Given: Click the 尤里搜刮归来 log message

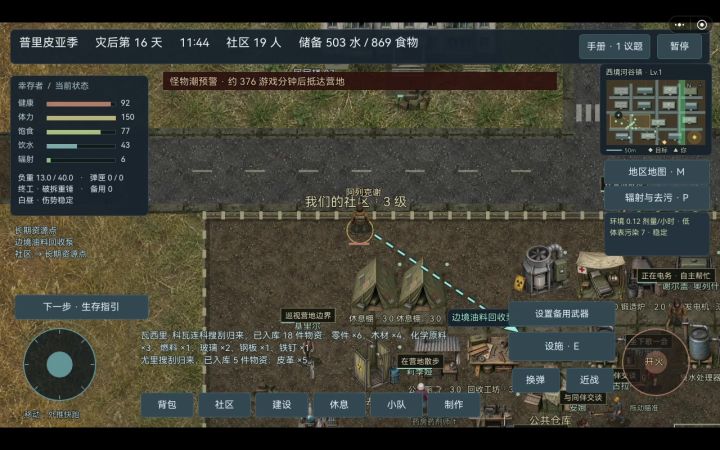Looking at the screenshot, I should (x=225, y=360).
